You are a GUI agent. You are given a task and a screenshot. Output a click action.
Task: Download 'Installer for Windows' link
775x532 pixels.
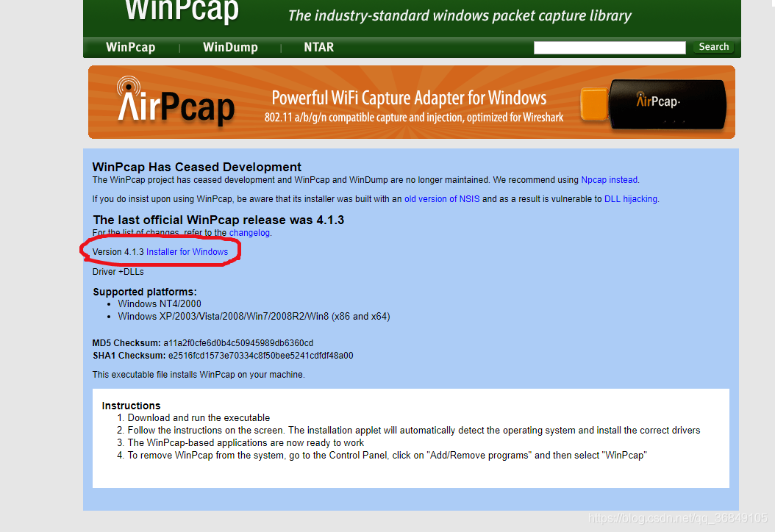(x=187, y=252)
